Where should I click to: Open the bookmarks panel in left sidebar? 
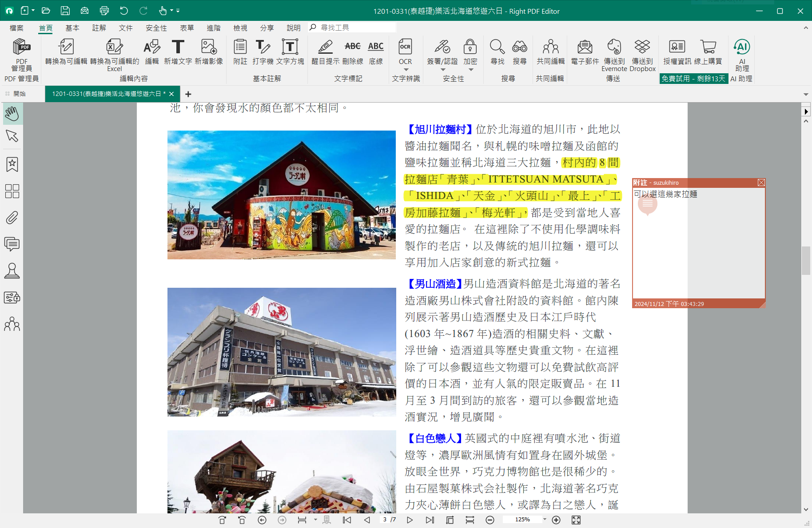pyautogui.click(x=12, y=164)
